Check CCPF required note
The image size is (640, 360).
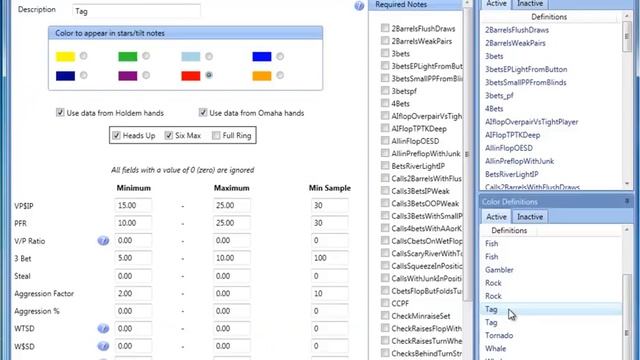[x=385, y=303]
